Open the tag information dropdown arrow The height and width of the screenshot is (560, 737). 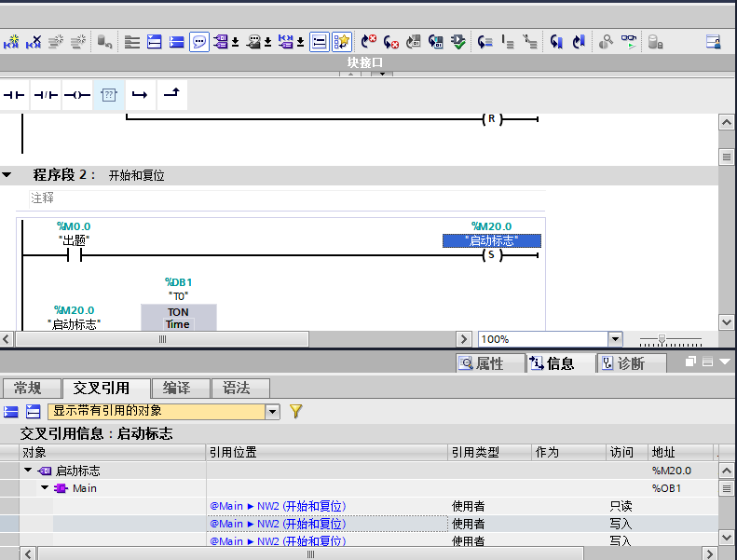(268, 42)
